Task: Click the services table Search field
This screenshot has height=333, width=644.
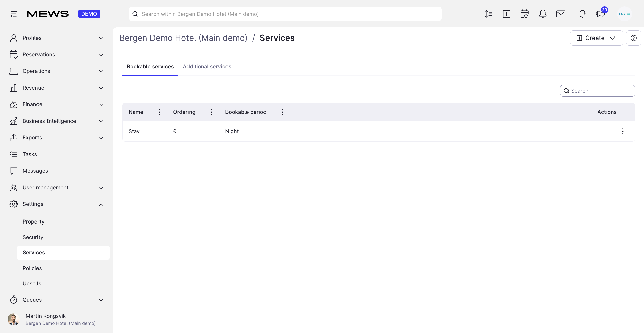Action: (x=597, y=91)
